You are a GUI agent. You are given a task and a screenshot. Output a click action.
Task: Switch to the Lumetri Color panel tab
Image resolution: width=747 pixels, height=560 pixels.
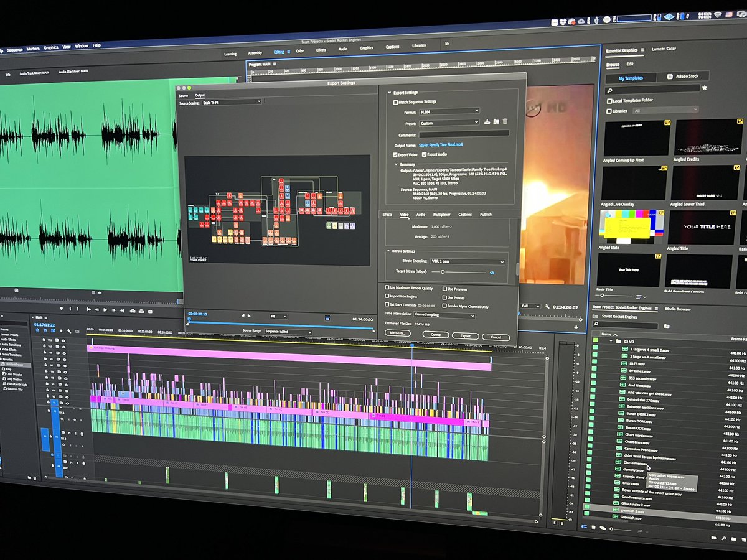click(x=664, y=49)
